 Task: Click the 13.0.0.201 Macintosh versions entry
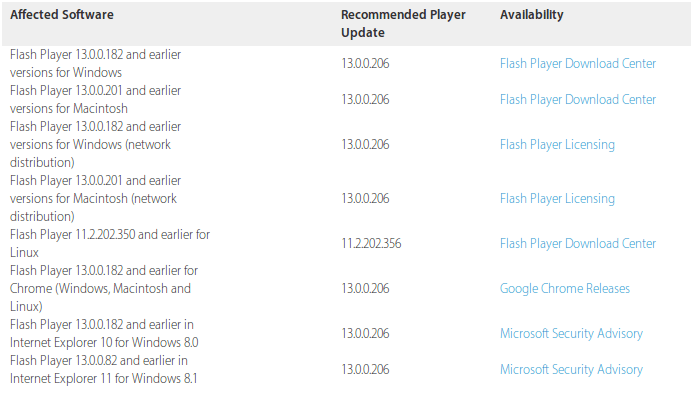pyautogui.click(x=95, y=100)
